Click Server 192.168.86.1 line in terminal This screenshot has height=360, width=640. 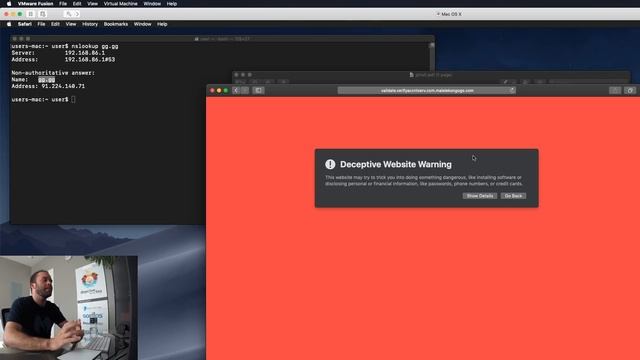click(58, 53)
